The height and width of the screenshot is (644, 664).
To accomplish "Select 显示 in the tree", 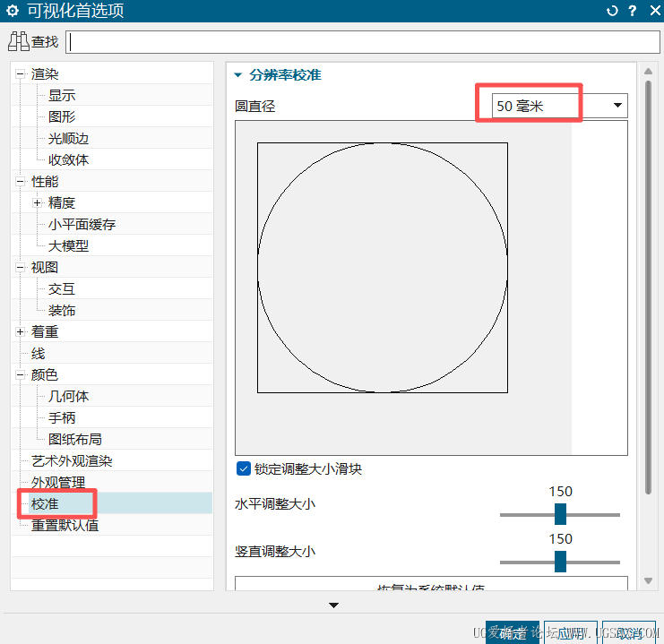I will pyautogui.click(x=62, y=95).
